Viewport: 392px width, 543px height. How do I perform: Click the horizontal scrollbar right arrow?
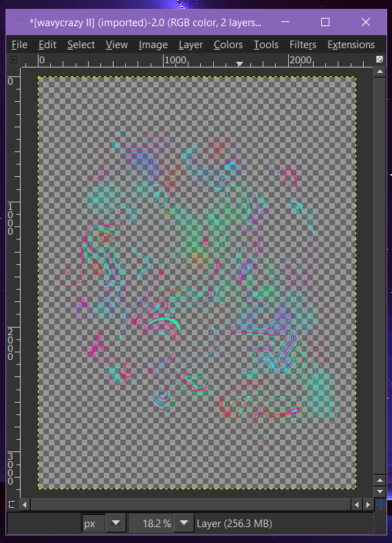click(x=368, y=505)
